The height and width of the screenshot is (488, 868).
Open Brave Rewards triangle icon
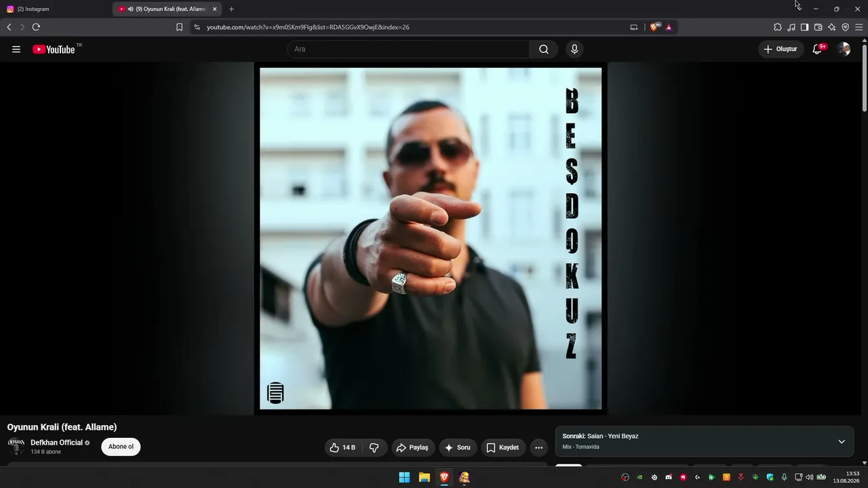[669, 27]
